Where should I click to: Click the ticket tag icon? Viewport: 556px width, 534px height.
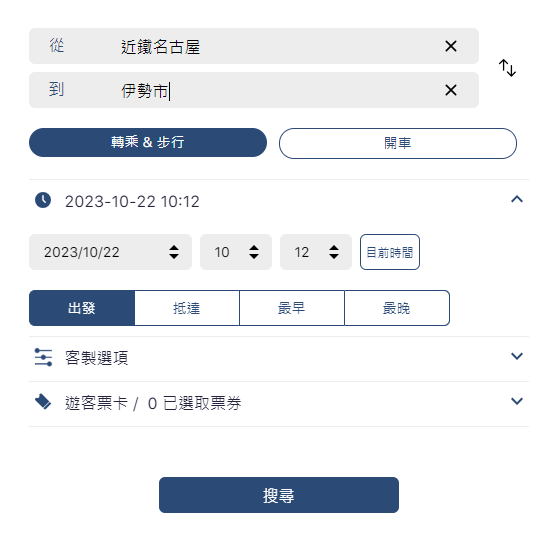[x=43, y=402]
